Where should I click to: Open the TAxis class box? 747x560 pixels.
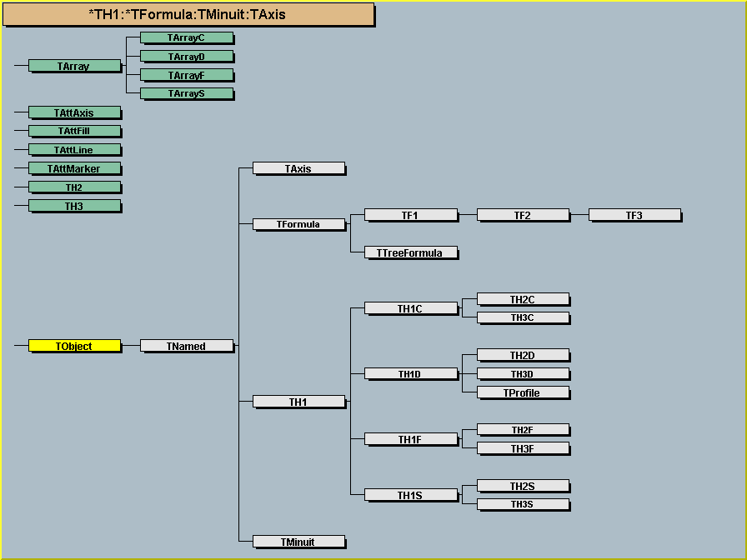pyautogui.click(x=298, y=168)
